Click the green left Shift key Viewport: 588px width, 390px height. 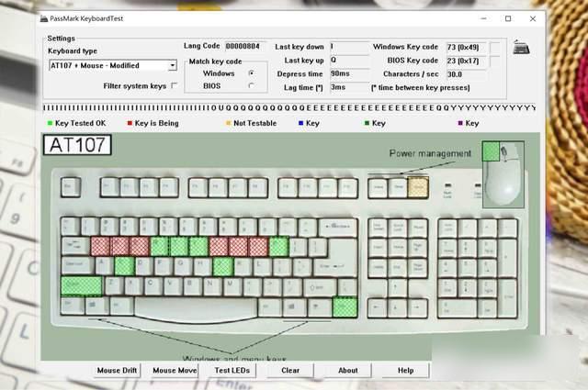click(x=82, y=286)
